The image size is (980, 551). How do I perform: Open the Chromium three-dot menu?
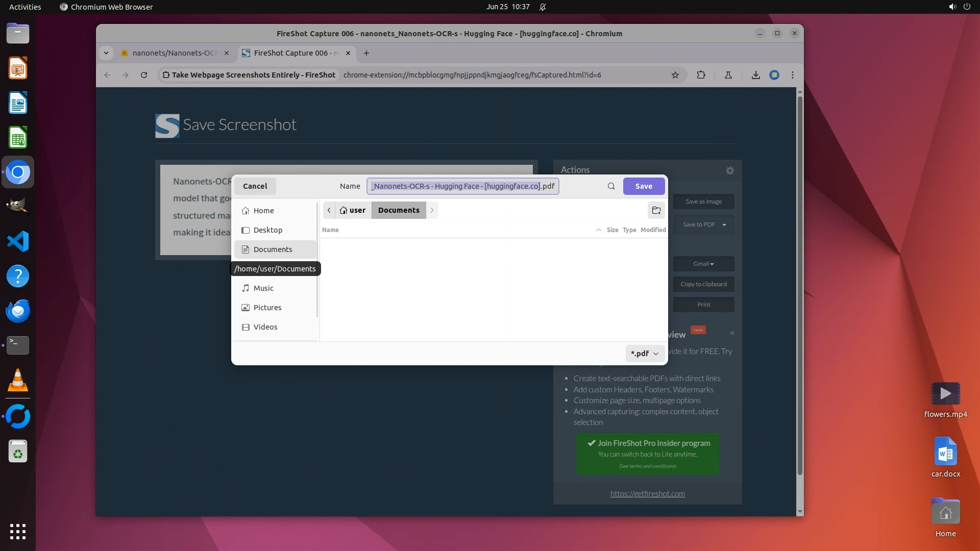[x=792, y=75]
